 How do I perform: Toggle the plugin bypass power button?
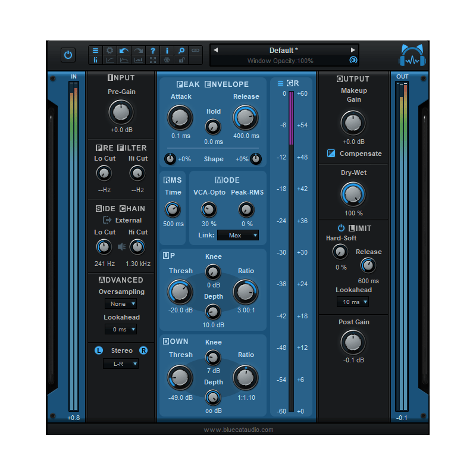click(67, 55)
